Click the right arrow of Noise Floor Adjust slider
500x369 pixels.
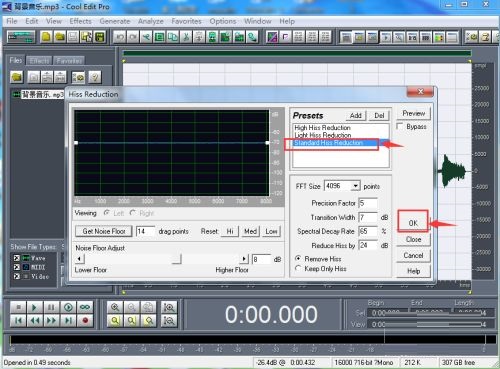point(244,259)
